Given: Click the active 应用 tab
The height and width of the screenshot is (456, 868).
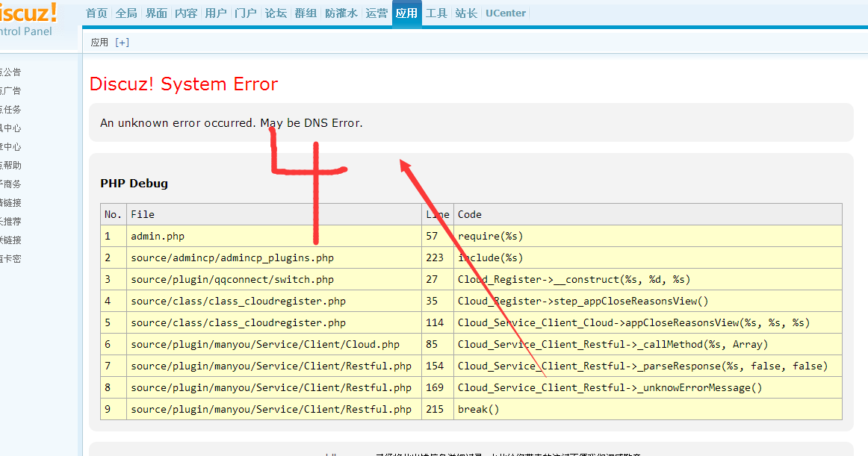Looking at the screenshot, I should click(x=406, y=13).
